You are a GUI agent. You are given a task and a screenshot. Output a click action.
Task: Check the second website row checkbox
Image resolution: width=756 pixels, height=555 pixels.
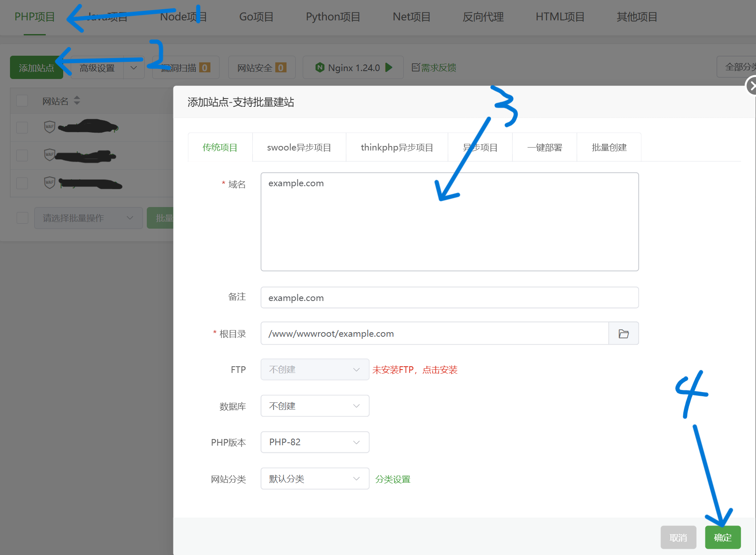(22, 155)
